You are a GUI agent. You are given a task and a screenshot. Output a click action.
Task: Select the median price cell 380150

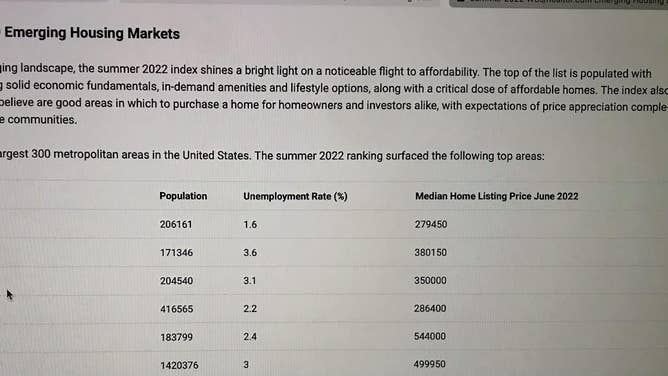431,253
